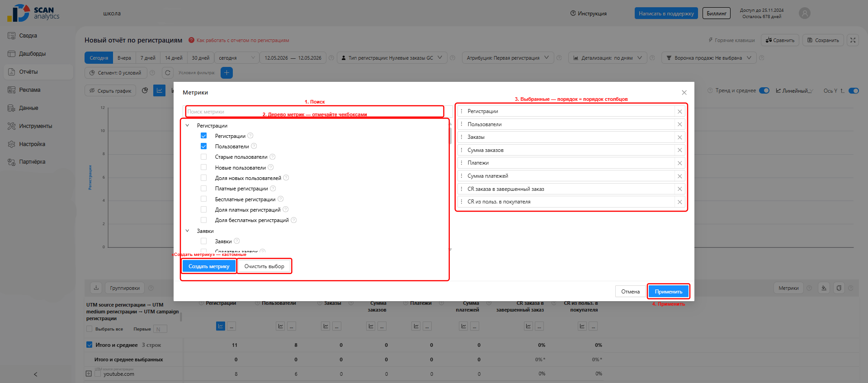Viewport: 868px width, 383px height.
Task: Open Сводка in the sidebar
Action: (x=28, y=36)
